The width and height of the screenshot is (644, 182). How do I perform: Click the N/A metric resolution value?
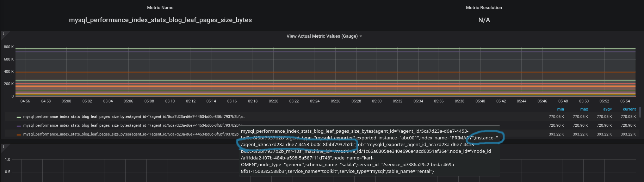[x=484, y=20]
